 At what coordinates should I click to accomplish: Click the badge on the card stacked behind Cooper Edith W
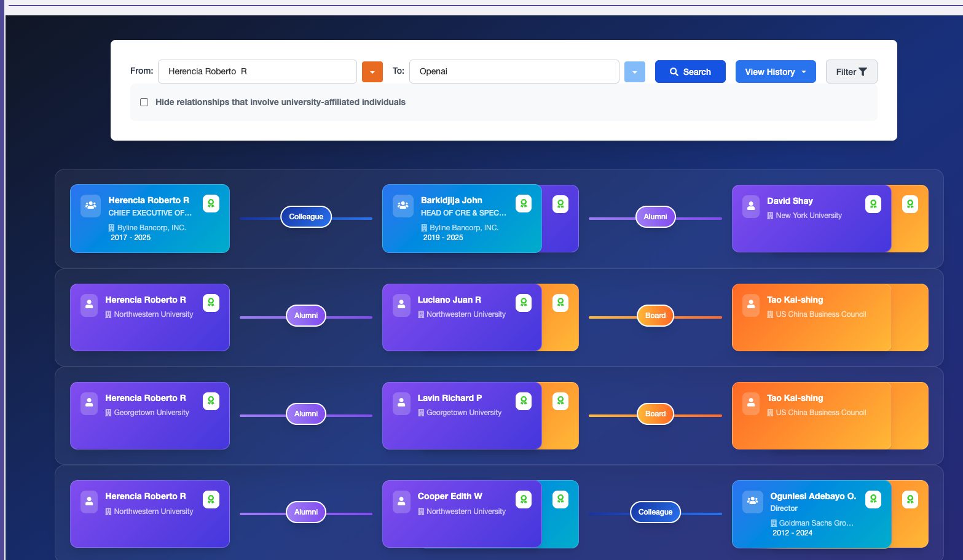click(x=560, y=499)
